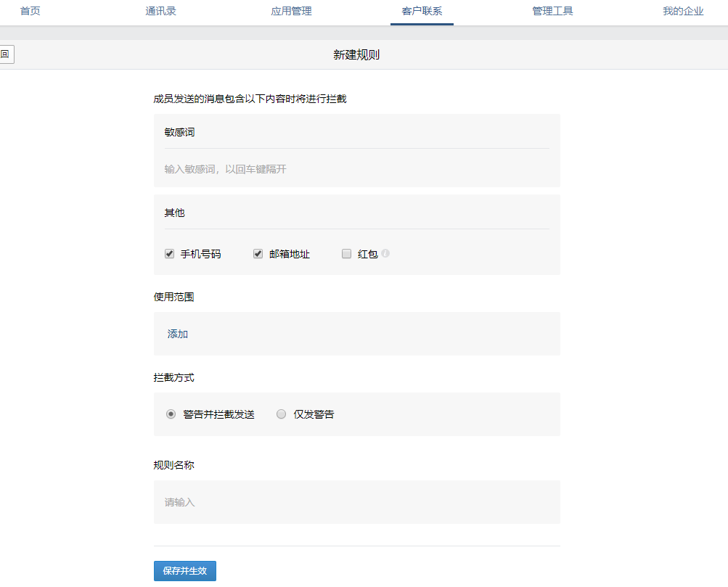Viewport: 728px width, 587px height.
Task: Select the 仅发警告 radio option
Action: [x=282, y=414]
